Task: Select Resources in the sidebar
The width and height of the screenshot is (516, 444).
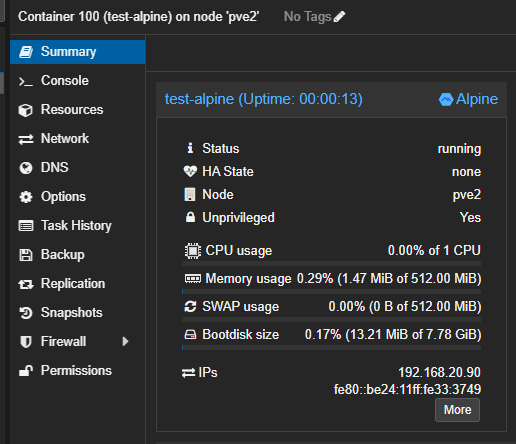Action: (x=77, y=110)
